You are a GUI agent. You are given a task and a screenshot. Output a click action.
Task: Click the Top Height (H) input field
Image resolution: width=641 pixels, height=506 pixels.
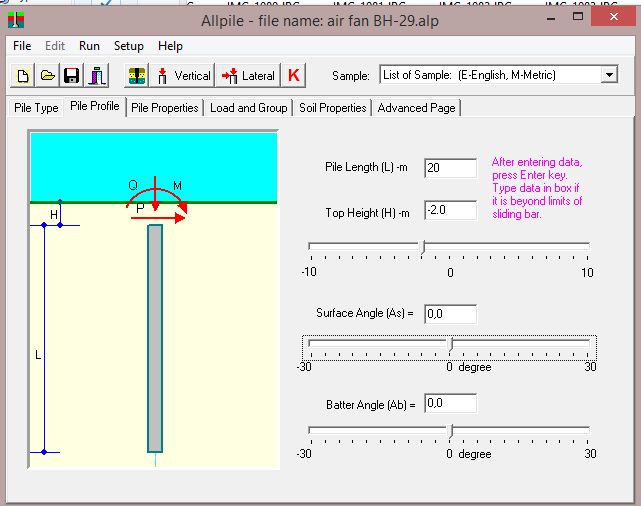[x=450, y=210]
